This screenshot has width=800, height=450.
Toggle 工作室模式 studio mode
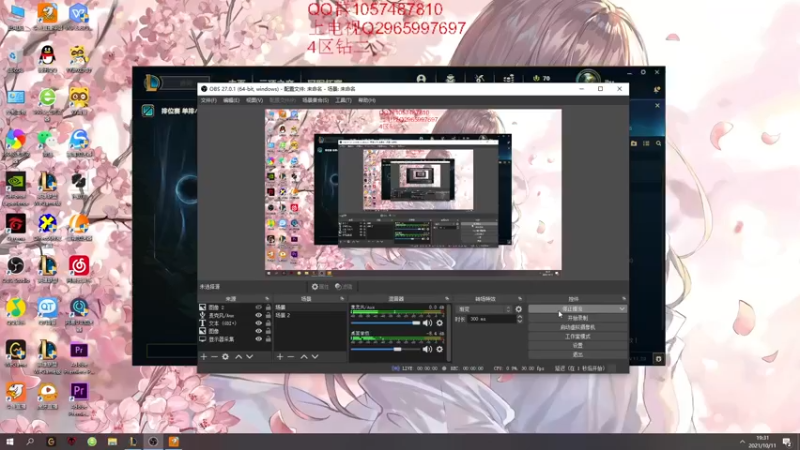578,336
